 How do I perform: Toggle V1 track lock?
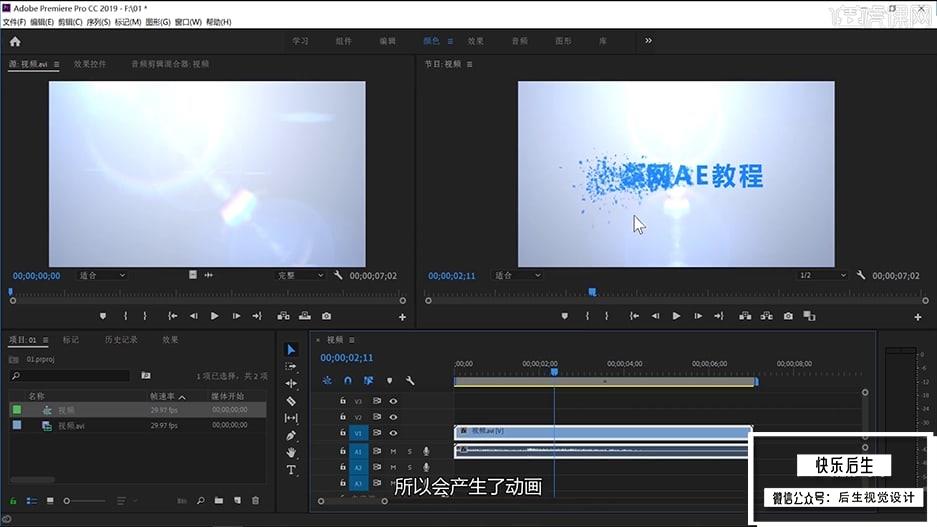click(x=343, y=432)
